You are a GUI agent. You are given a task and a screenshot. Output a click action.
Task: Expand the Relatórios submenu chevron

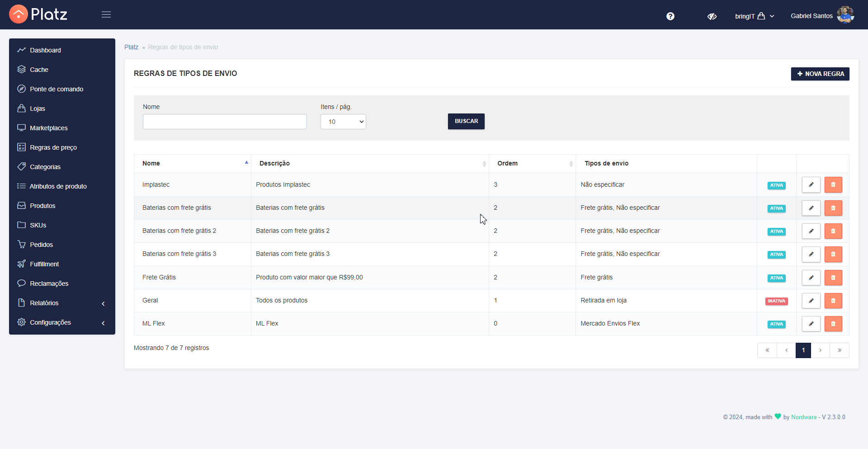(103, 303)
